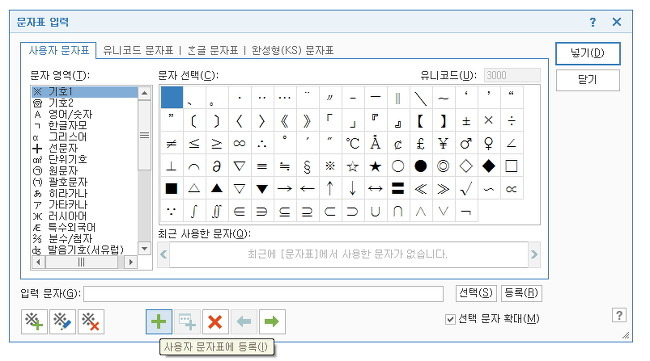
Task: Select 특수외국어 in the character area list
Action: [x=85, y=227]
